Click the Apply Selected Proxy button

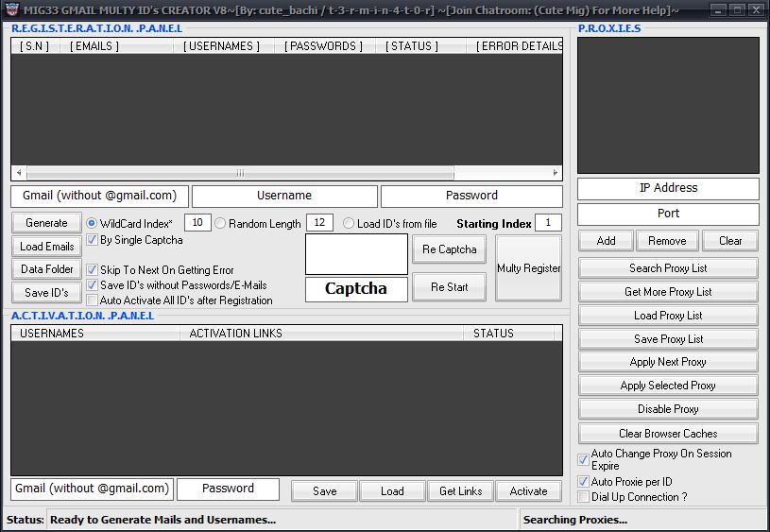pyautogui.click(x=668, y=386)
